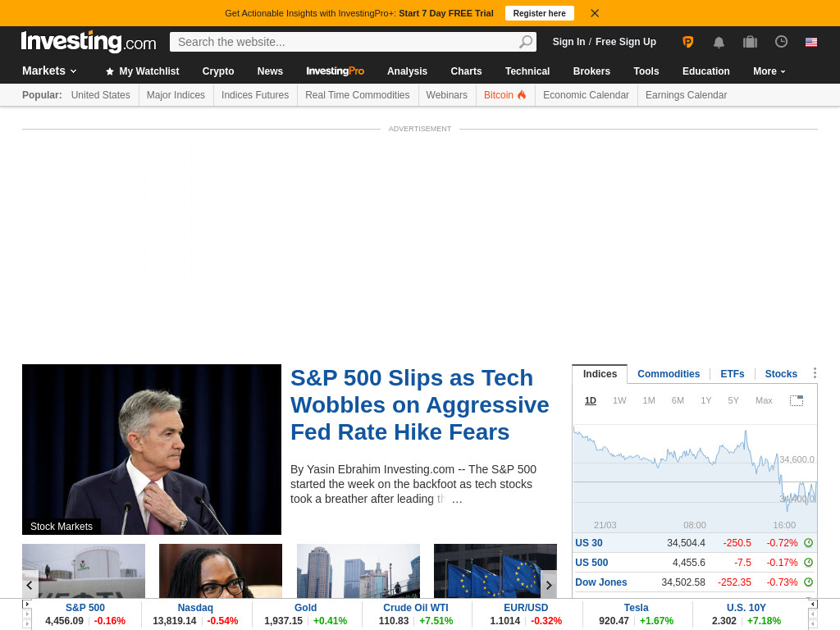Click the search magnifier icon
The image size is (840, 630).
(x=526, y=42)
